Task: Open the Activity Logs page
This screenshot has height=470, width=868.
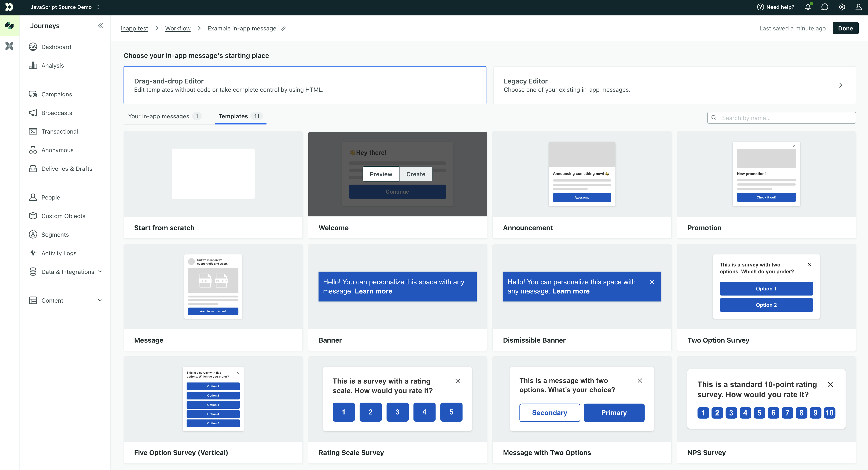Action: click(x=59, y=253)
